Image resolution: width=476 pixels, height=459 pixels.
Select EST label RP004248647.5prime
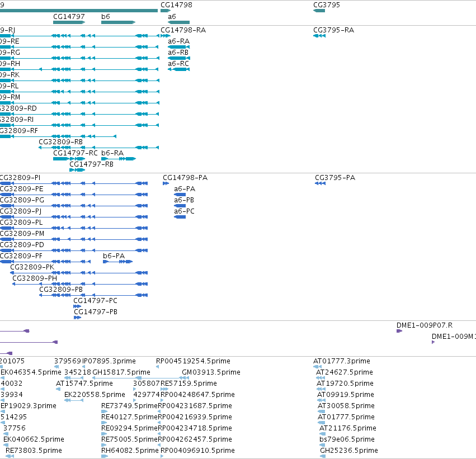tap(197, 395)
